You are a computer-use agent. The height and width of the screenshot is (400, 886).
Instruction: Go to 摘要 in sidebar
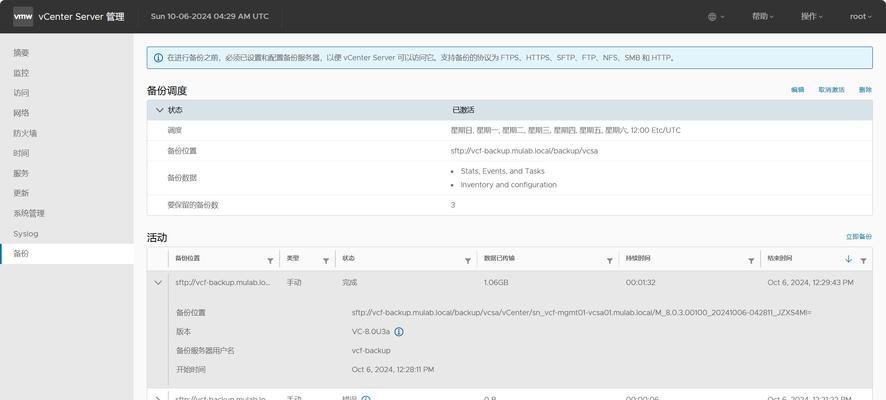[21, 53]
